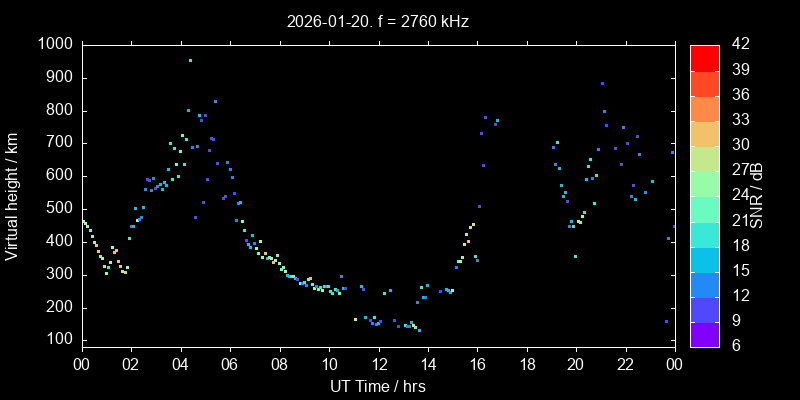The width and height of the screenshot is (800, 400).
Task: Select the 00 tick at time axis start
Action: pos(81,364)
